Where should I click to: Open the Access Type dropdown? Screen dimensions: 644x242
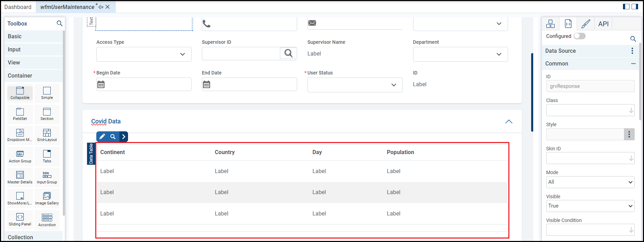pos(144,54)
